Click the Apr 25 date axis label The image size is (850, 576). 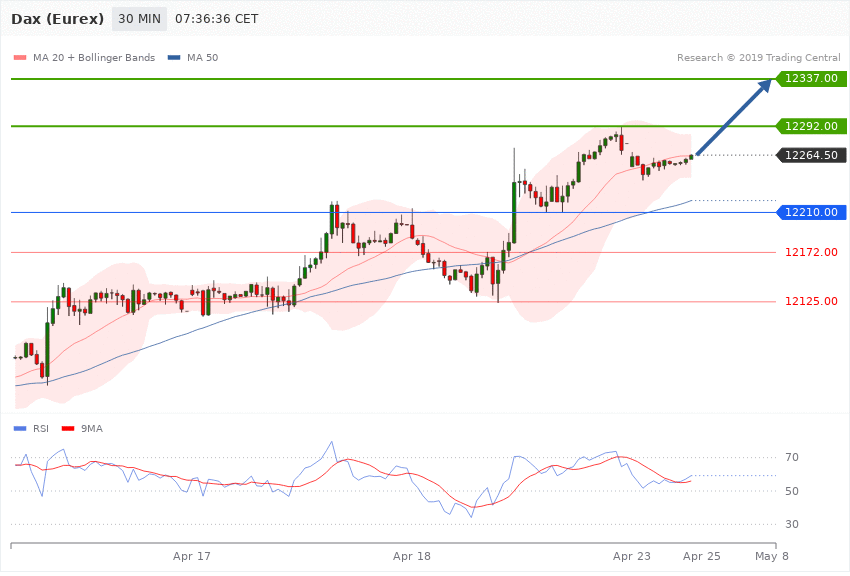click(701, 556)
